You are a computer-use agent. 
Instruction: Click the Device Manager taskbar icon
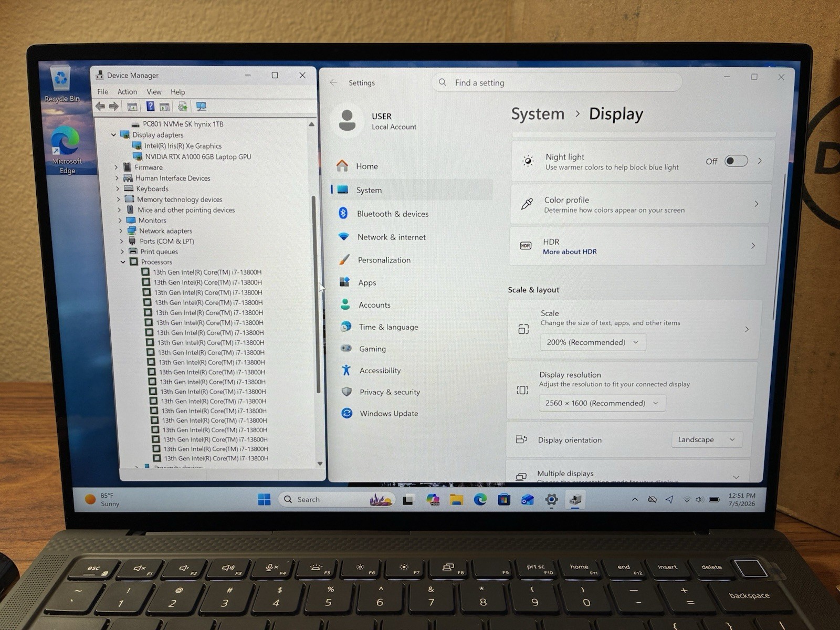coord(575,499)
